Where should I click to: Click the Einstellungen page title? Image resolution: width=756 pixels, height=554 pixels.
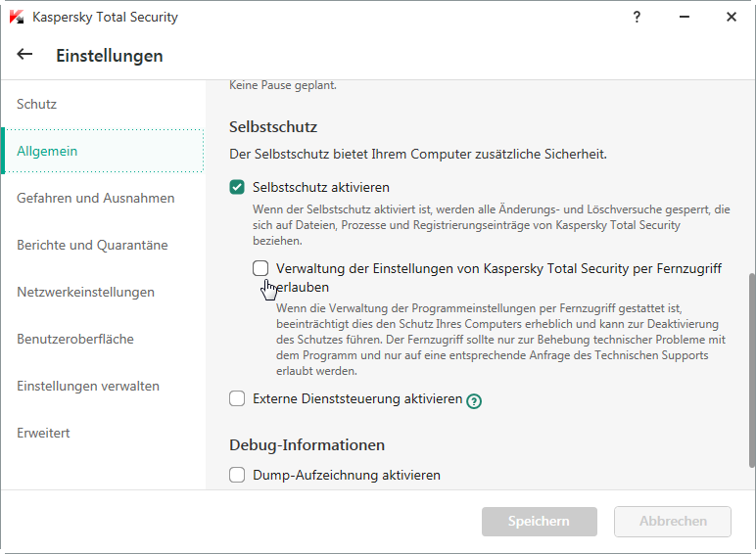point(110,56)
